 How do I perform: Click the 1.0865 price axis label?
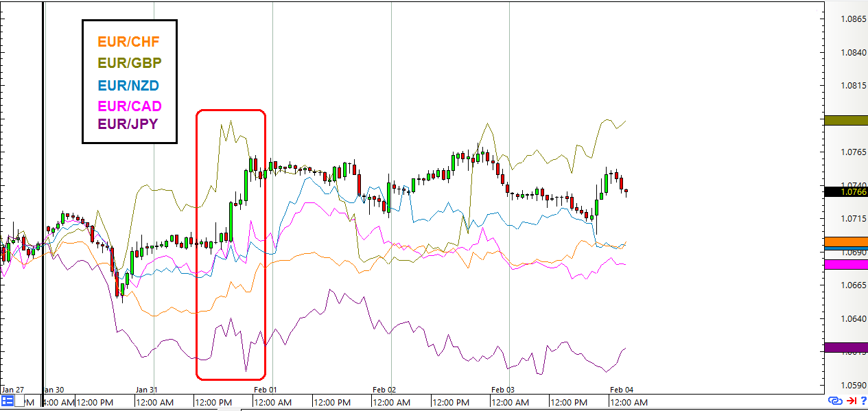pyautogui.click(x=854, y=19)
